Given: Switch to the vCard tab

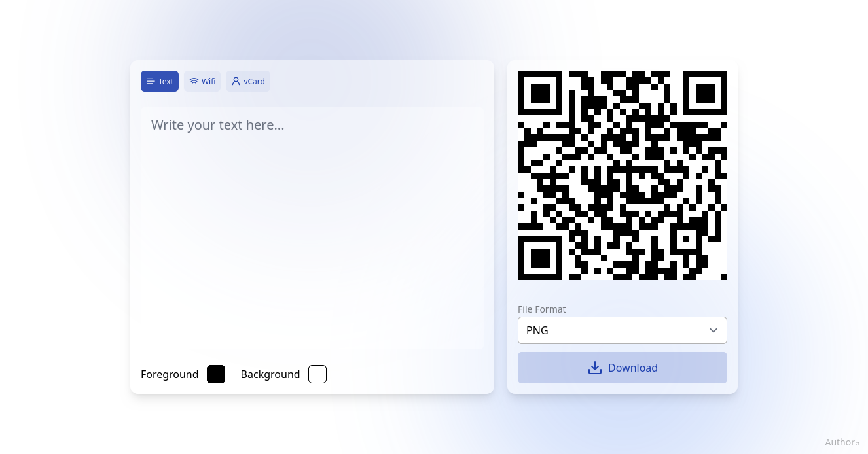Looking at the screenshot, I should tap(248, 81).
